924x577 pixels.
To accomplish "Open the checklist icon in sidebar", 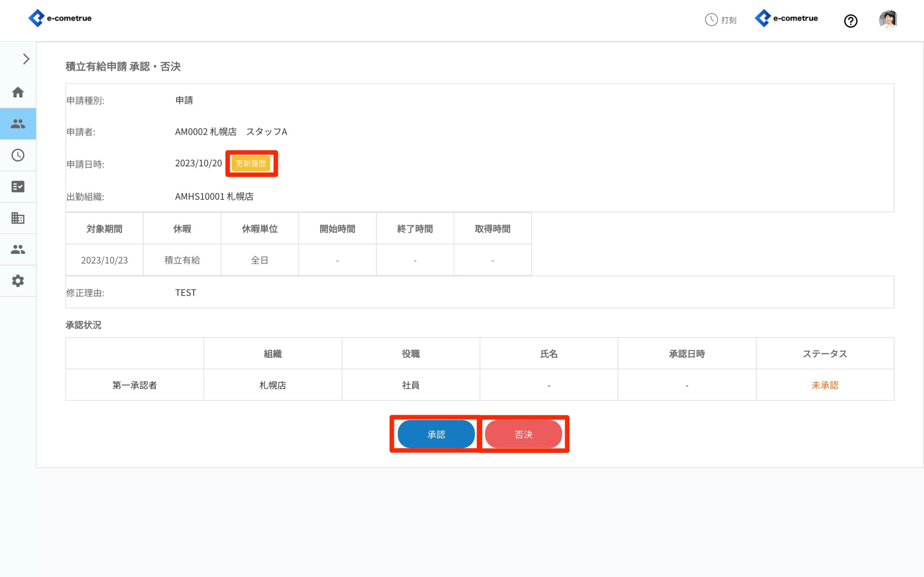I will tap(18, 186).
